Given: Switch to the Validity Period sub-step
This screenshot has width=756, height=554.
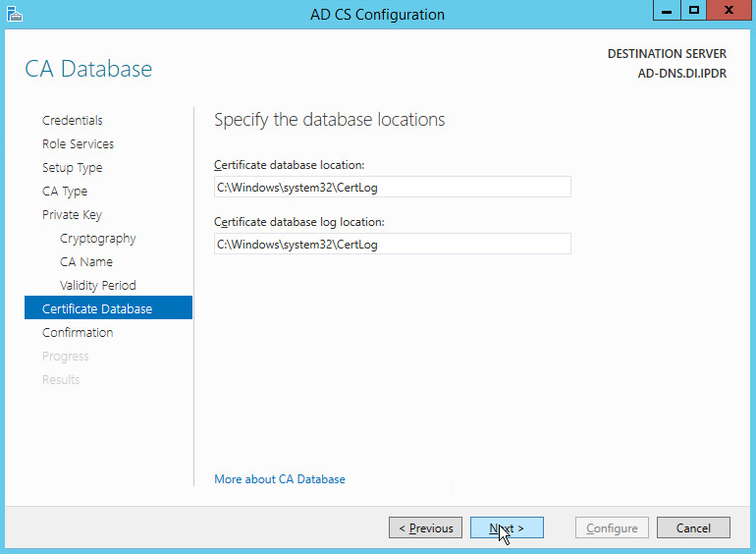Looking at the screenshot, I should click(x=97, y=286).
